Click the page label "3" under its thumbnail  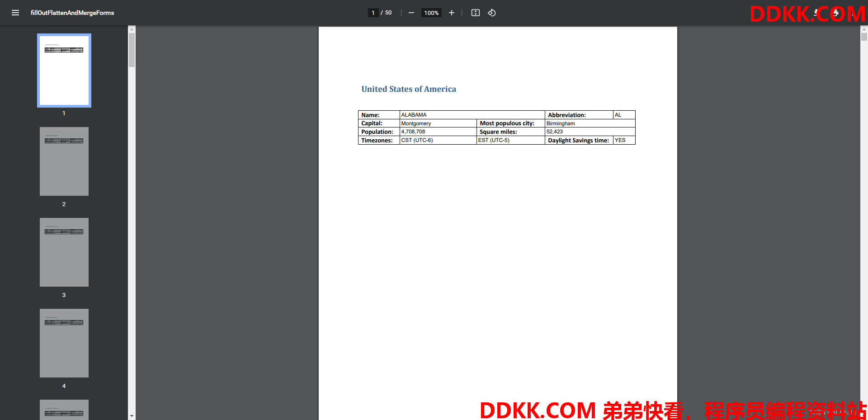click(x=64, y=295)
